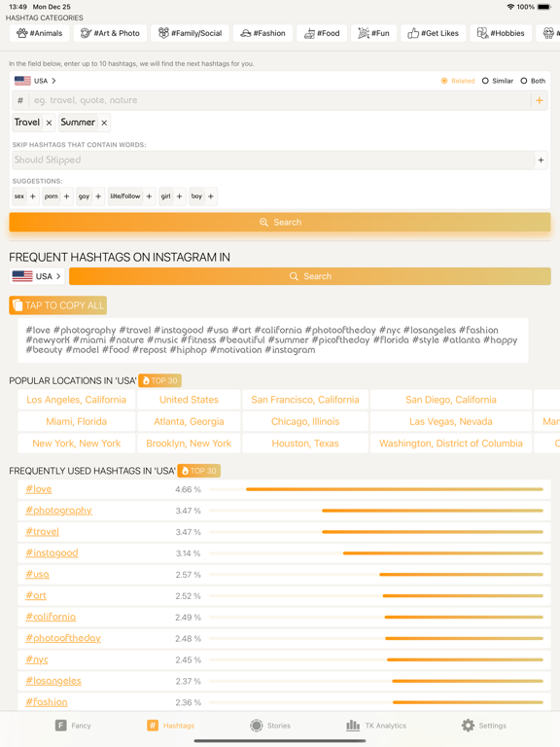
Task: Choose Houston, Texas location
Action: (x=305, y=444)
